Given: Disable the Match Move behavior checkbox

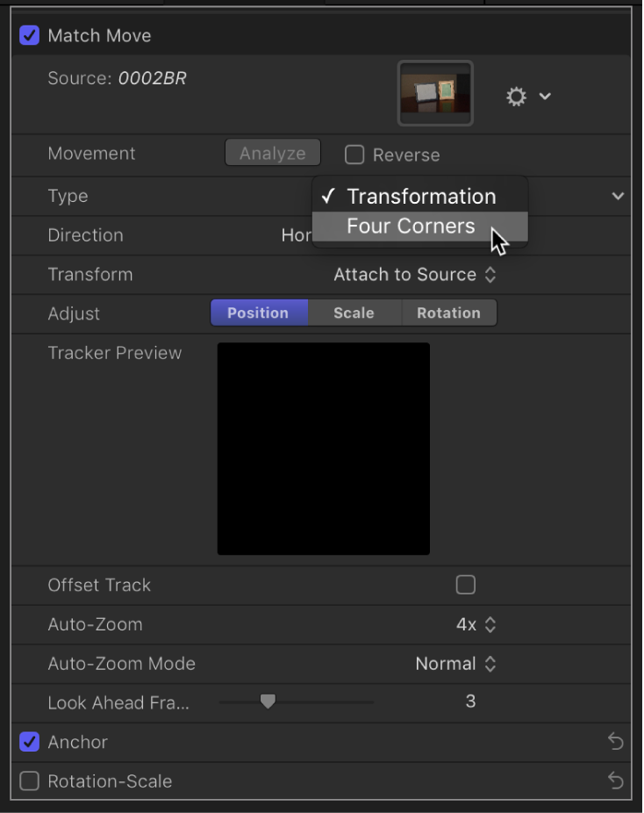Looking at the screenshot, I should [30, 36].
